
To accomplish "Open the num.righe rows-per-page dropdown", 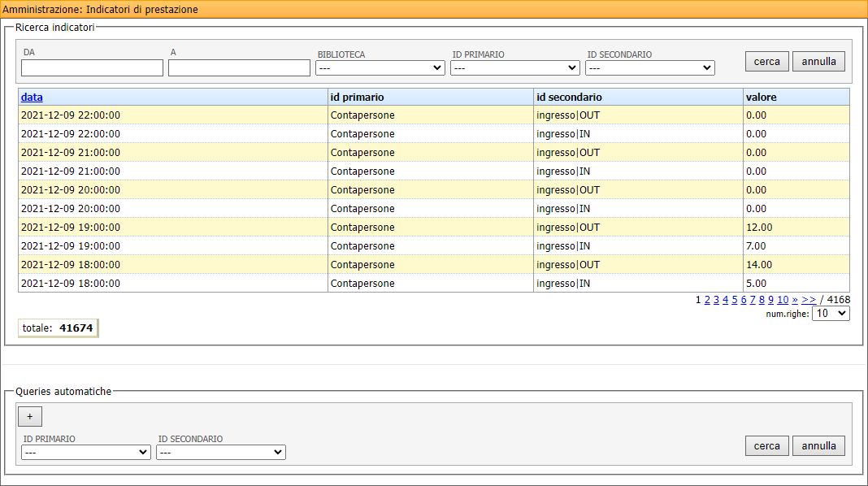I will click(x=830, y=313).
